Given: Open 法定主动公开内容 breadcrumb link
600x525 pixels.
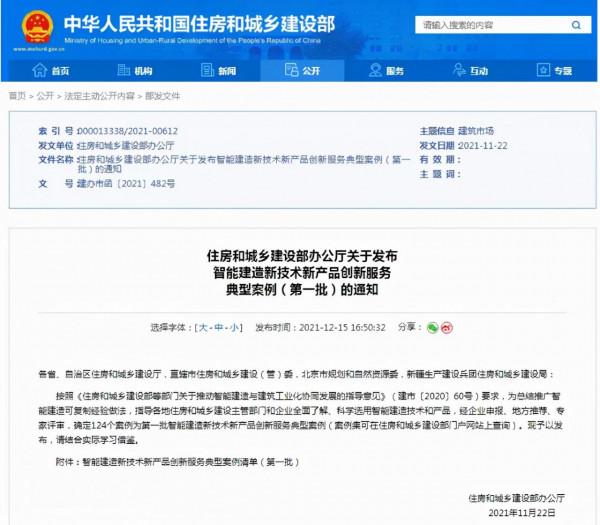Looking at the screenshot, I should coord(99,96).
